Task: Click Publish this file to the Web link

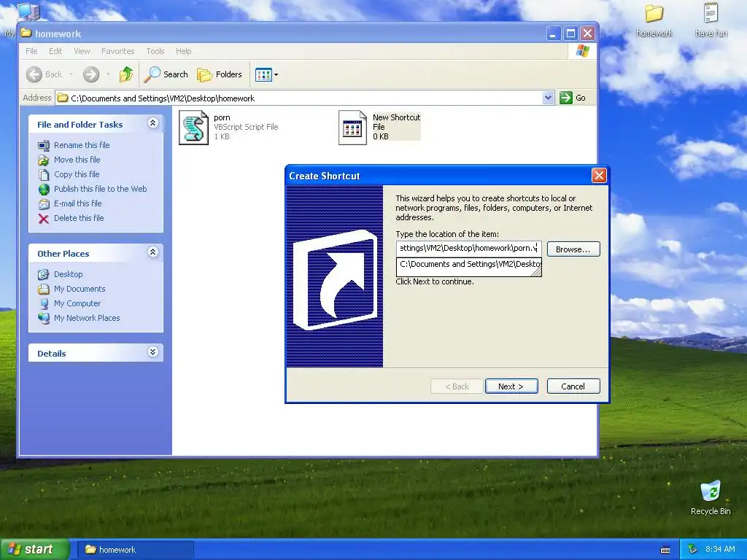Action: (100, 189)
